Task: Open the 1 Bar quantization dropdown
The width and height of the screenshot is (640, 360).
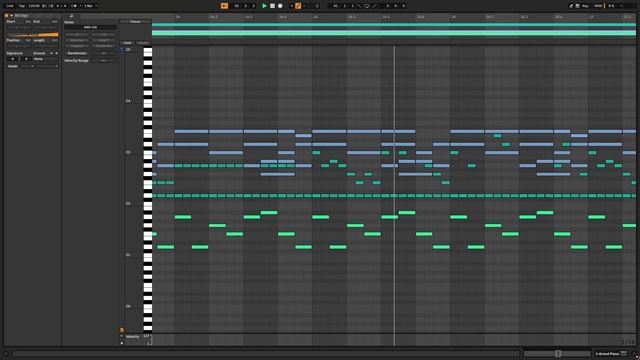Action: [x=91, y=6]
